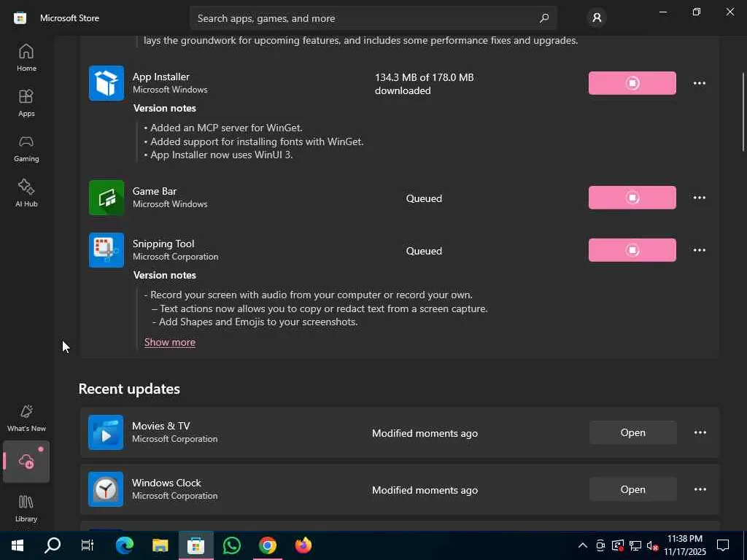Launch Firefox from the taskbar
747x560 pixels.
(303, 545)
